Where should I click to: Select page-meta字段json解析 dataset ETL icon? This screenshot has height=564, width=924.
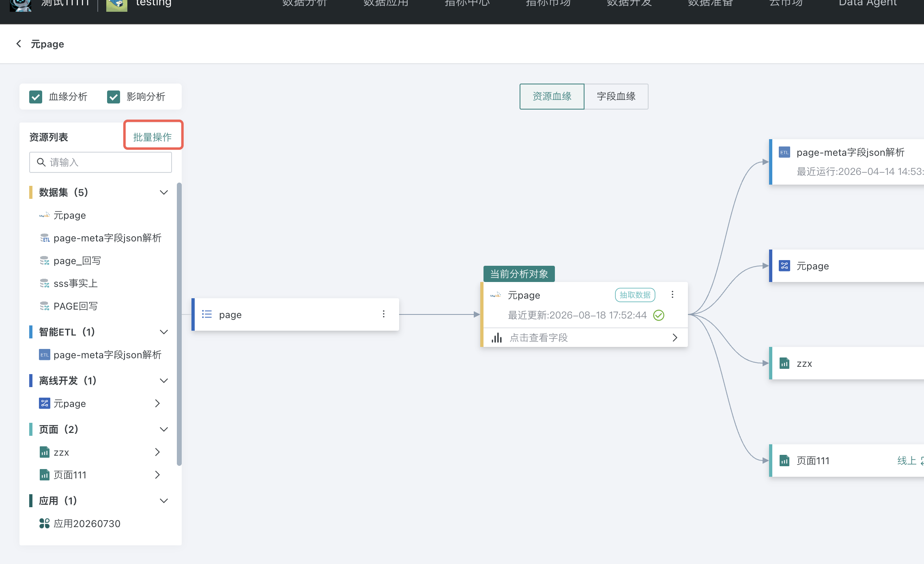(45, 238)
